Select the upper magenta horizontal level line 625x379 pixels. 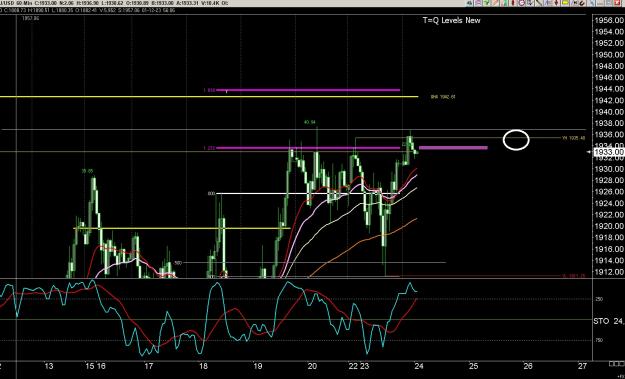[308, 90]
